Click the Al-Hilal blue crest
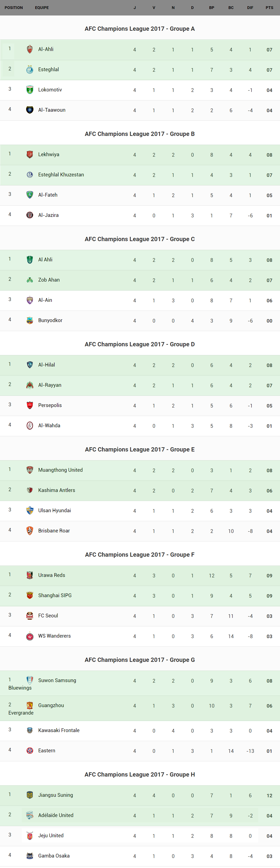Viewport: 280px width, 868px height. click(30, 365)
